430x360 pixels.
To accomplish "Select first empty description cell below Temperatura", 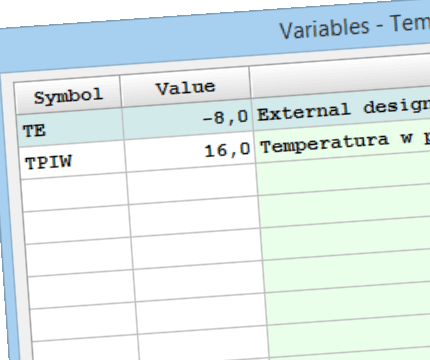I will click(x=344, y=174).
